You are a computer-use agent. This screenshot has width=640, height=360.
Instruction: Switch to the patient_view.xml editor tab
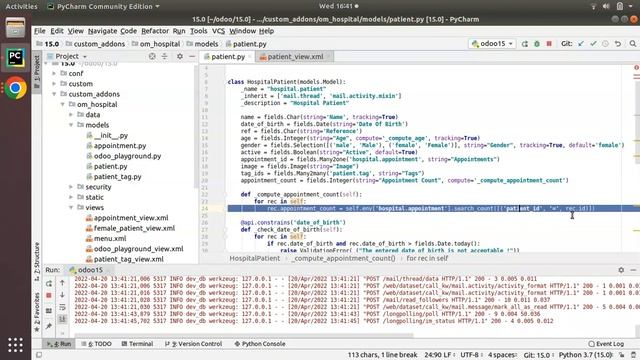tap(295, 57)
